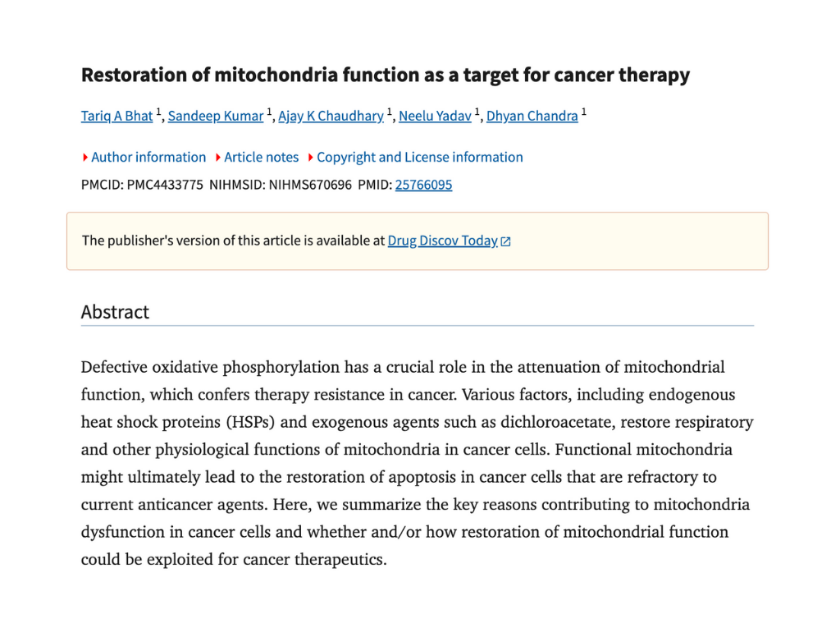The height and width of the screenshot is (619, 840).
Task: Open the PMID 25766095 link
Action: pyautogui.click(x=423, y=185)
